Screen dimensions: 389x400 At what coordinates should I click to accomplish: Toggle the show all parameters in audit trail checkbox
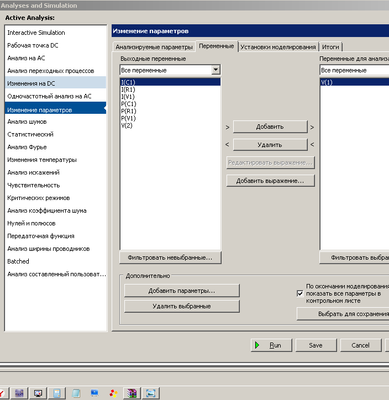[x=300, y=293]
